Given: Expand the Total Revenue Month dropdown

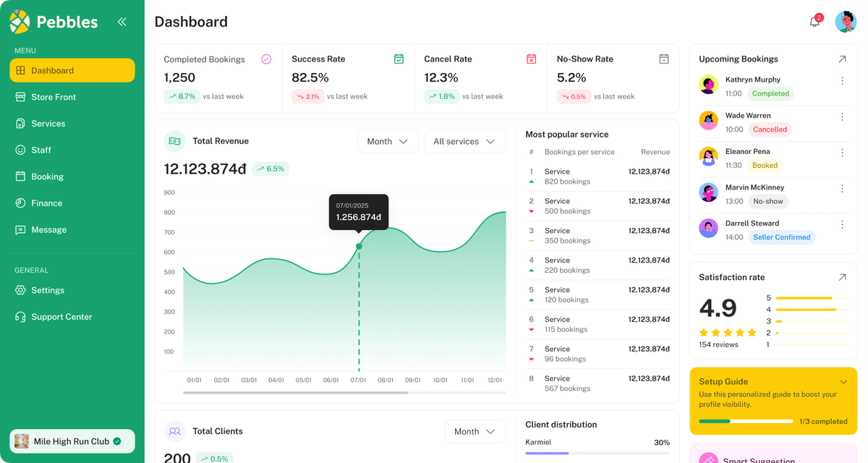Looking at the screenshot, I should point(388,142).
